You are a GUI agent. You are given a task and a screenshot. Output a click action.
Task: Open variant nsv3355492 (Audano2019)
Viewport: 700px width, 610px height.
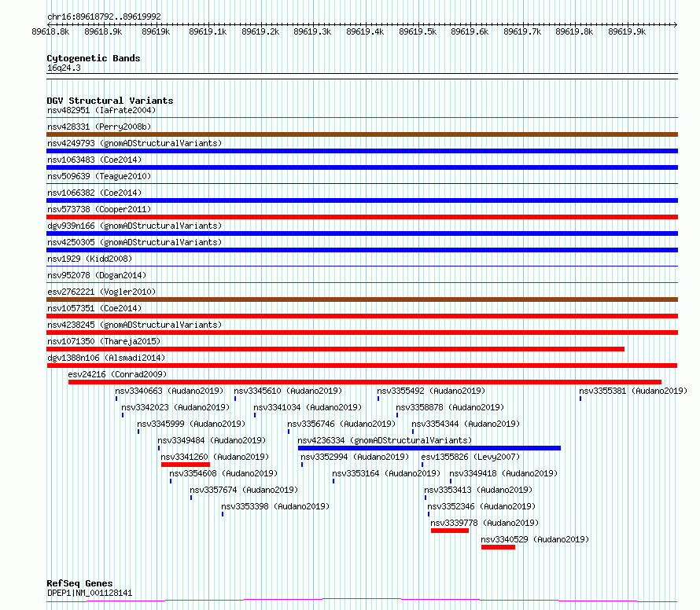tap(431, 391)
